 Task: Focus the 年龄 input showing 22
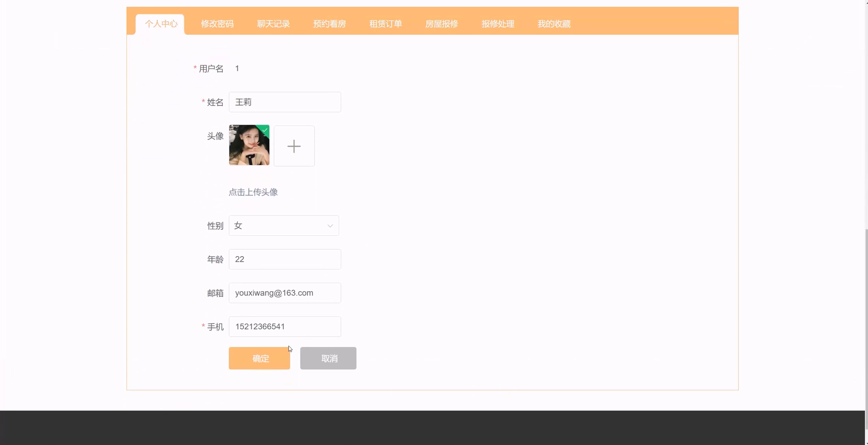tap(285, 259)
